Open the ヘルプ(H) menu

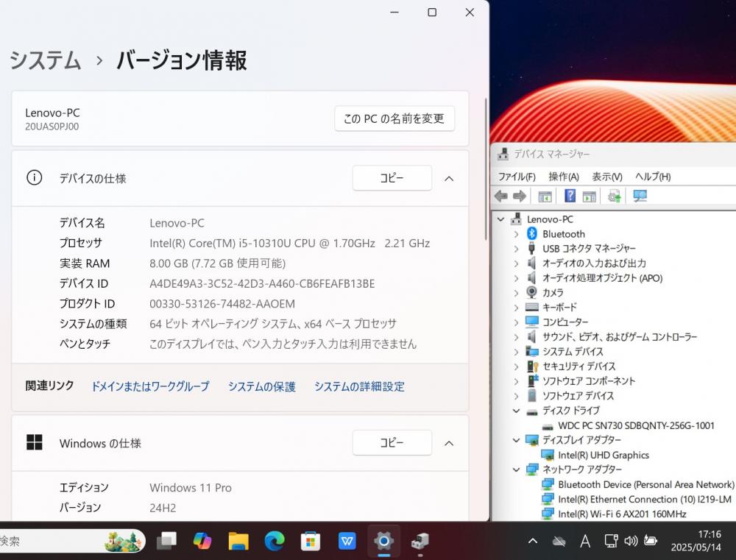tap(653, 177)
